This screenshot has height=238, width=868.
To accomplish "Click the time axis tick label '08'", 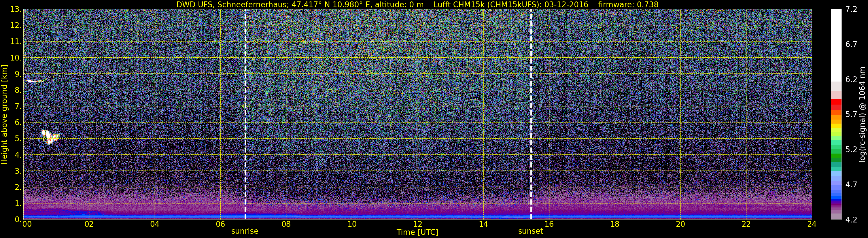I will point(286,224).
